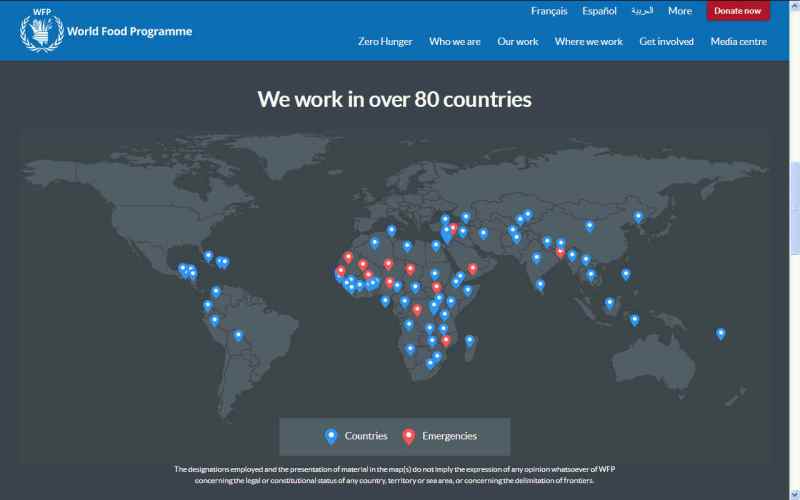Click the Cuba map pin
800x500 pixels.
[x=208, y=255]
